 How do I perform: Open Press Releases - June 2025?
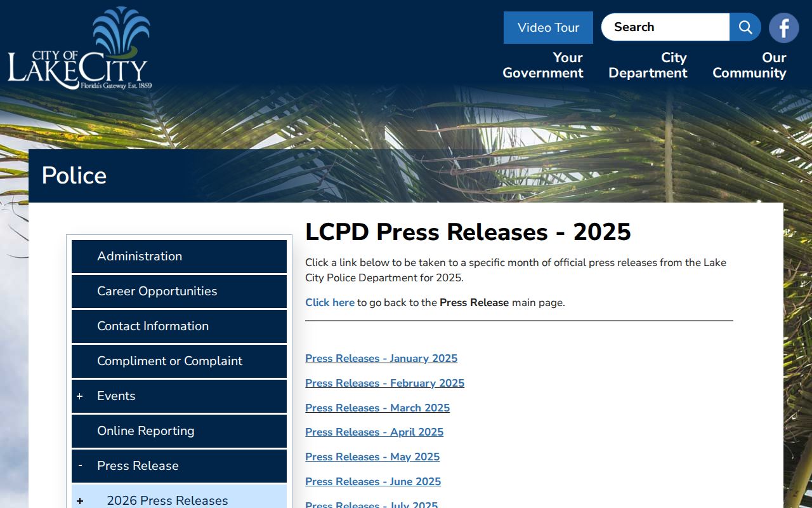(x=373, y=482)
